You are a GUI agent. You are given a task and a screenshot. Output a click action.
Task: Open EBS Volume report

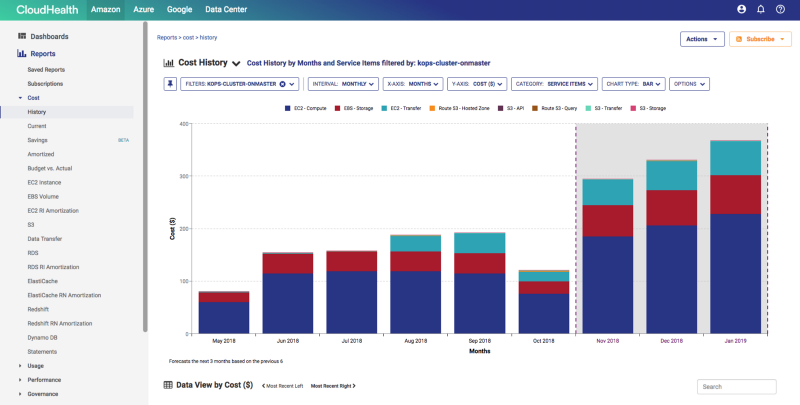click(43, 196)
